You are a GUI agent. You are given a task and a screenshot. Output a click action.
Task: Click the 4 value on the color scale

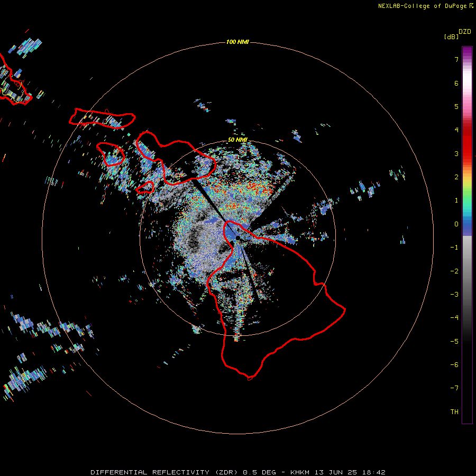click(x=456, y=130)
